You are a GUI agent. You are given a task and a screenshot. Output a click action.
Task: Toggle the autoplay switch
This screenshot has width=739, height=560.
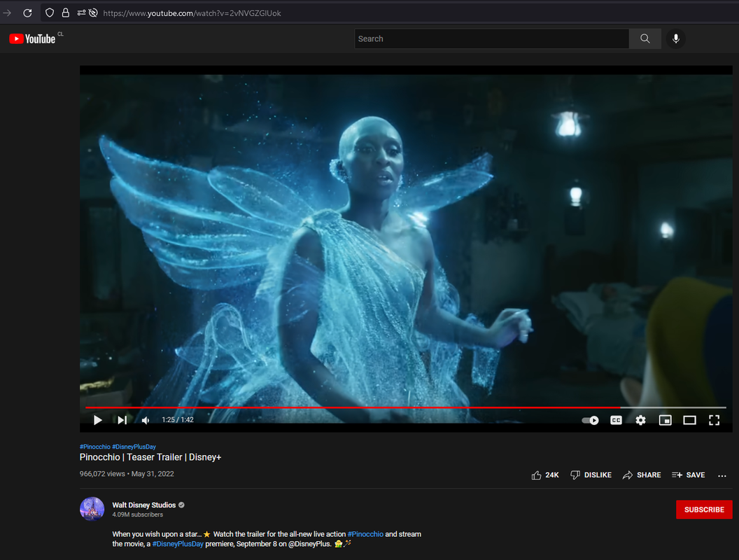click(590, 420)
